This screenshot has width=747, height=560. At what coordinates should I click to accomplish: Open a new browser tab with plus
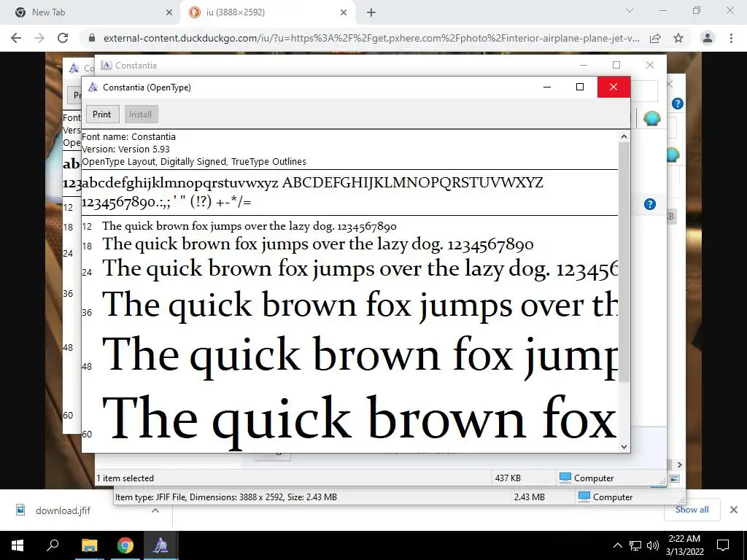371,12
